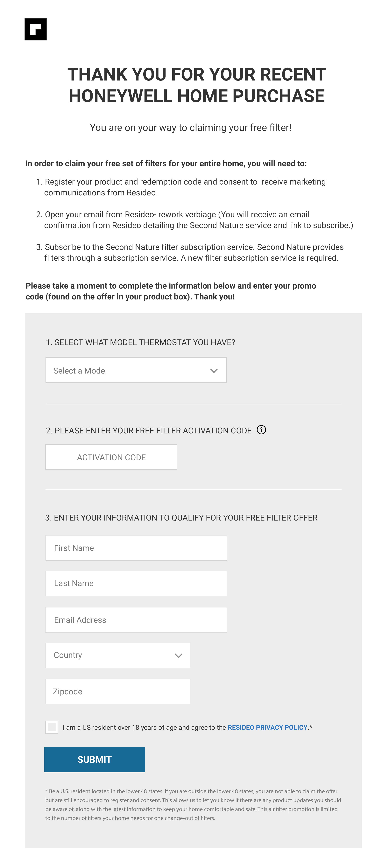Open the activation code help question mark
This screenshot has height=868, width=389.
click(261, 430)
